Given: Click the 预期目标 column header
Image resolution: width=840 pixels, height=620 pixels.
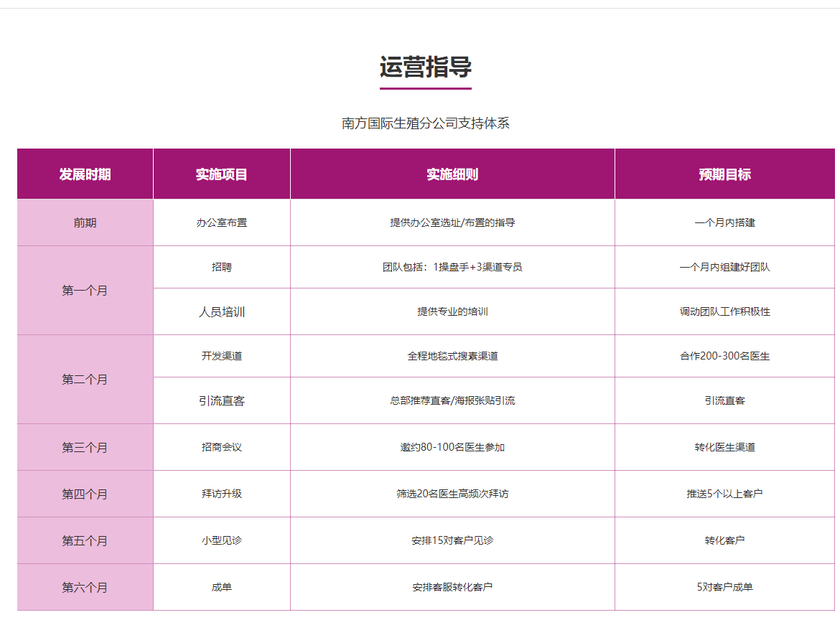Looking at the screenshot, I should click(727, 174).
